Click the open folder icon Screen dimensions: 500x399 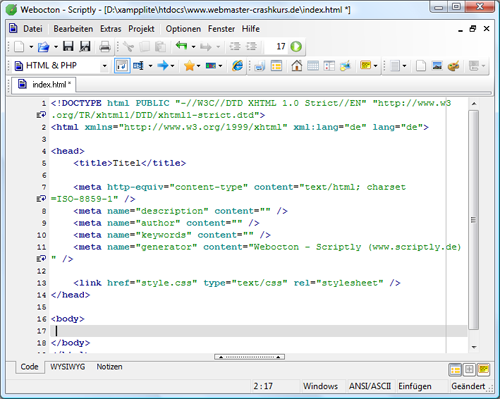click(43, 47)
